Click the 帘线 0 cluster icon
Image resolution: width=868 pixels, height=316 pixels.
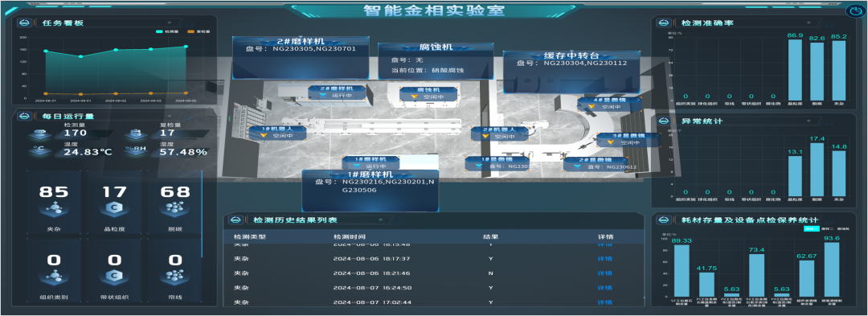175,278
